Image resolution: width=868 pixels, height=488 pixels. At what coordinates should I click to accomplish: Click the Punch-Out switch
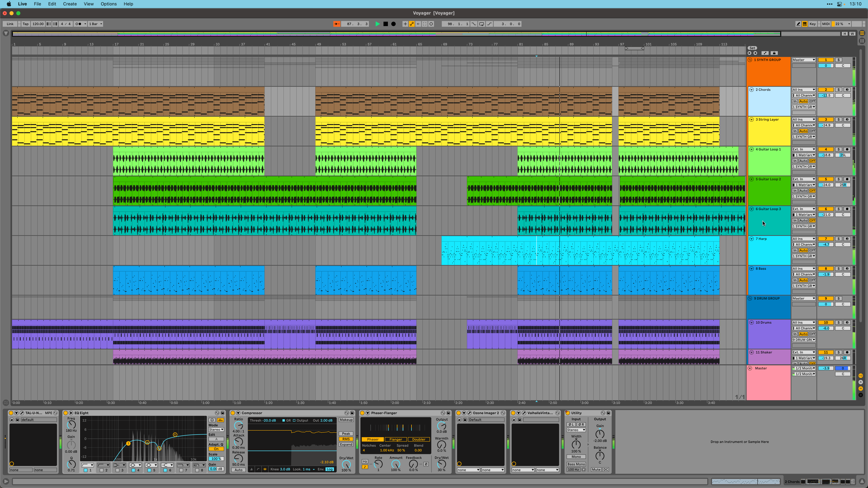pos(490,24)
